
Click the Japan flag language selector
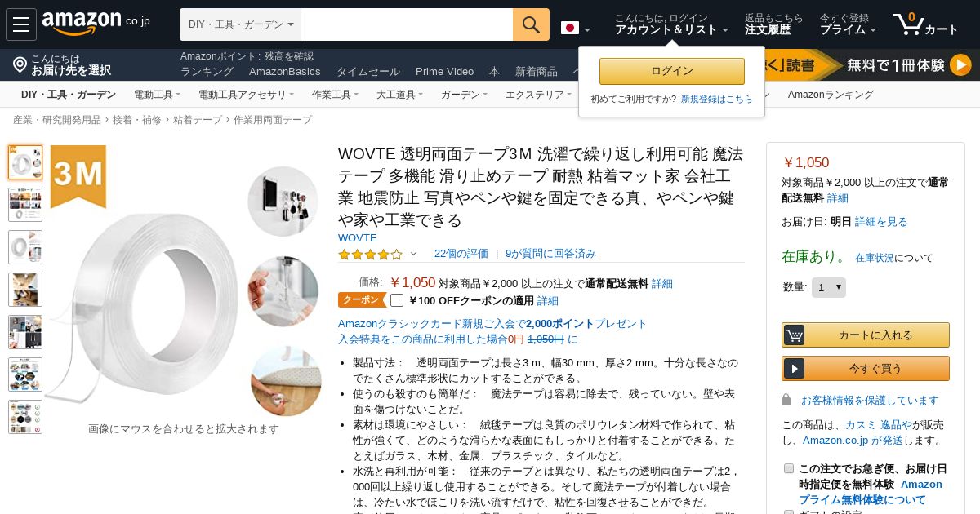pos(570,28)
